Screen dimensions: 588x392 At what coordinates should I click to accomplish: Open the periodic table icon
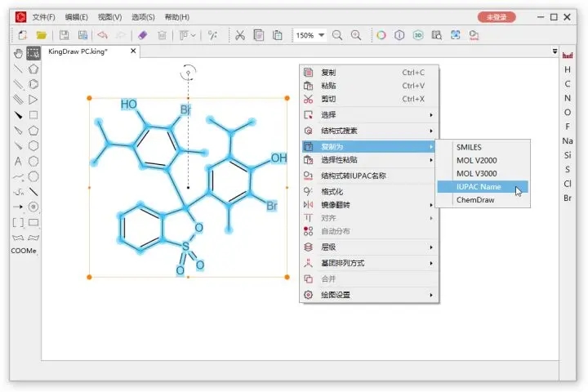click(x=568, y=55)
